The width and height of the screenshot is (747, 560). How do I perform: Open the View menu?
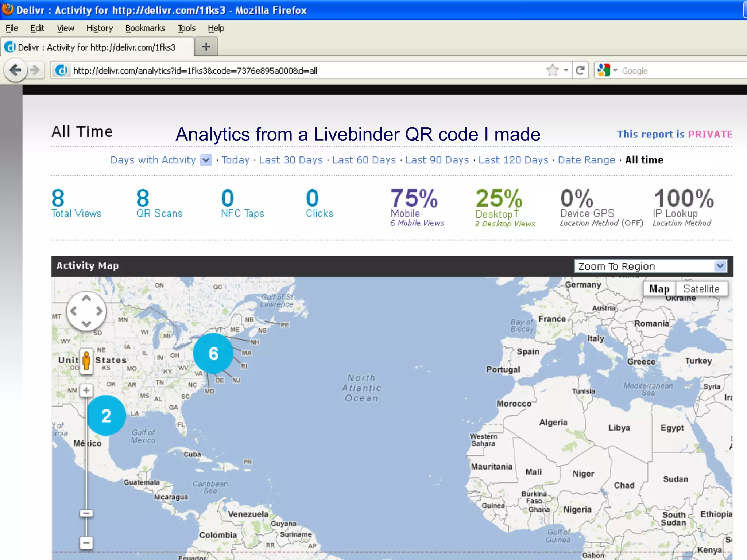click(65, 28)
